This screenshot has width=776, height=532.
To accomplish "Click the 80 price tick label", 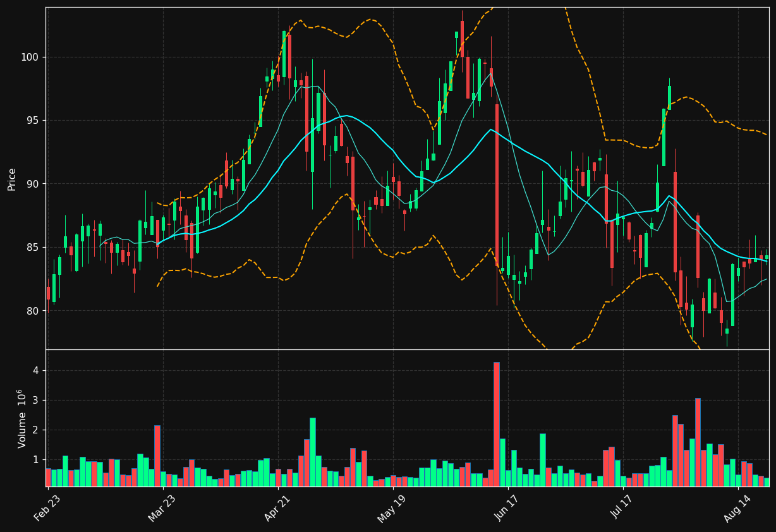I will [33, 310].
